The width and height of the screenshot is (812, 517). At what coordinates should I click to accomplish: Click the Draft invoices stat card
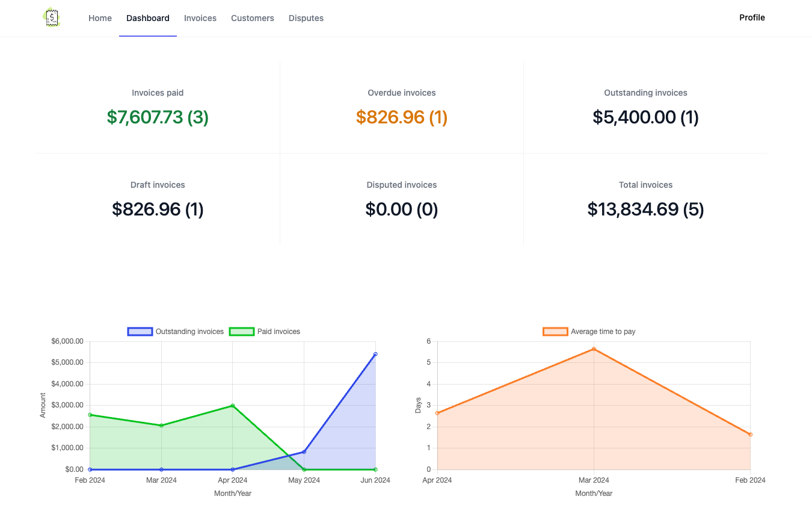tap(158, 199)
